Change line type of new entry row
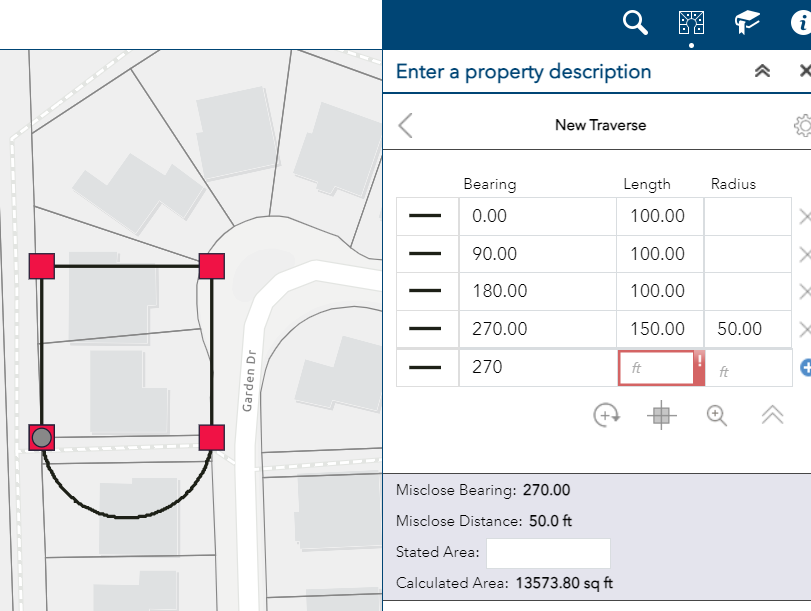Viewport: 811px width, 611px height. [425, 367]
